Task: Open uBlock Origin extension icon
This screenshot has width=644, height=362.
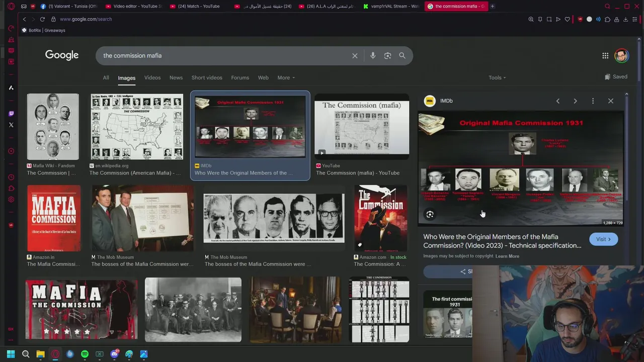Action: (x=580, y=19)
